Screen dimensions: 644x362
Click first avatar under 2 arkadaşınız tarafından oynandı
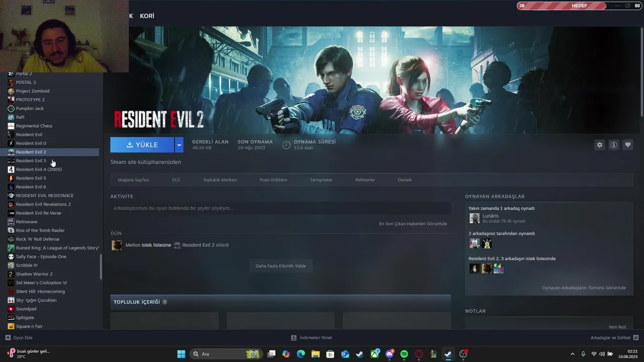click(474, 243)
